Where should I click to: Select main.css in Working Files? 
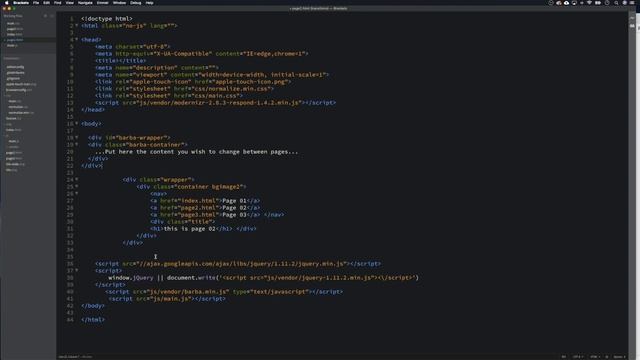[13, 23]
